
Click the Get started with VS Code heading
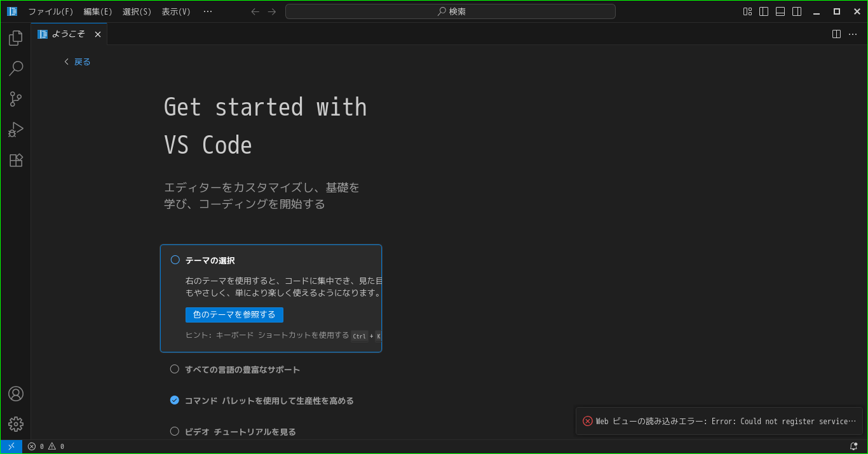point(266,126)
